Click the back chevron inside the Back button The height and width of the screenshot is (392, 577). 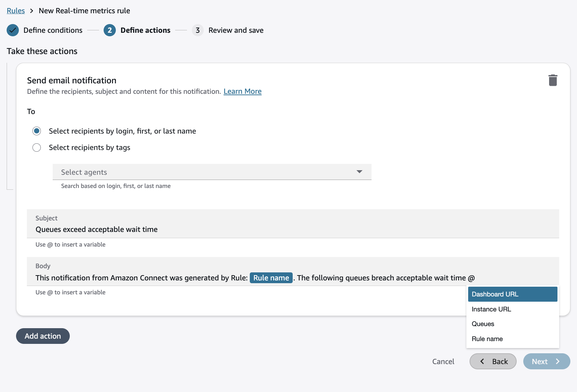[x=482, y=361]
